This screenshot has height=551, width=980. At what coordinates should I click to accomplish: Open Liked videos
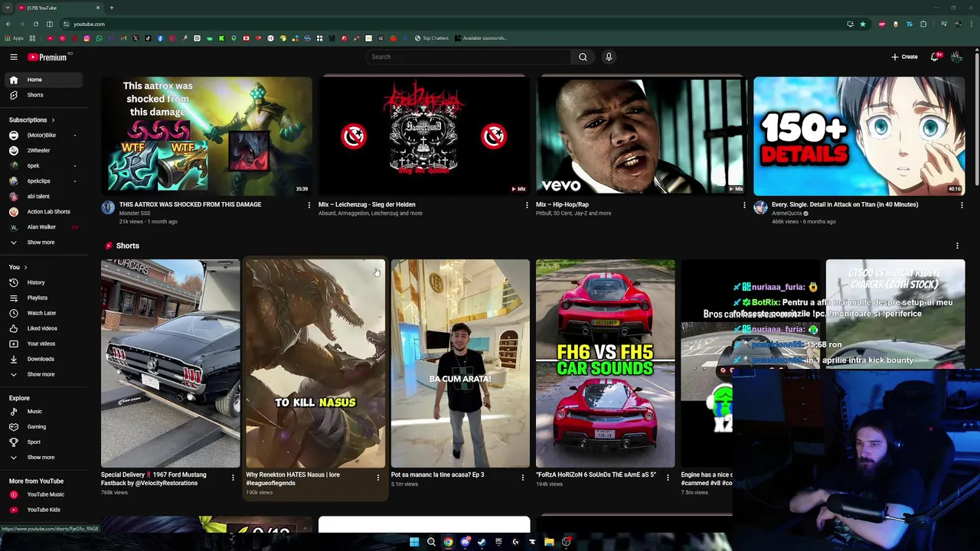point(44,328)
